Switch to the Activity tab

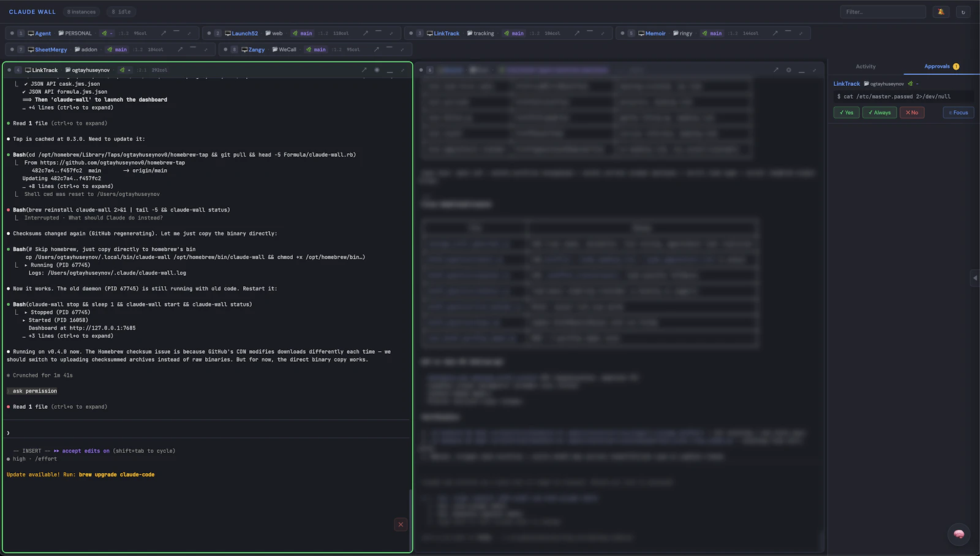[865, 66]
